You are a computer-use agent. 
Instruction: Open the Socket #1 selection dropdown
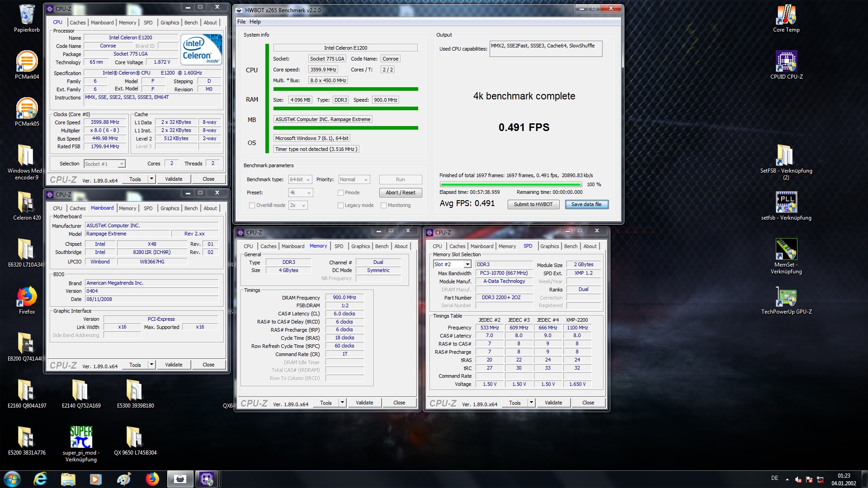pos(104,164)
